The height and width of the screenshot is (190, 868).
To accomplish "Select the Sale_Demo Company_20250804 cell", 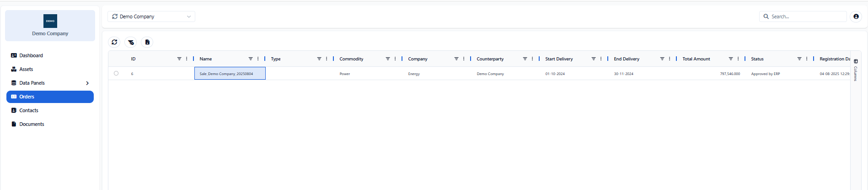I will coord(230,73).
